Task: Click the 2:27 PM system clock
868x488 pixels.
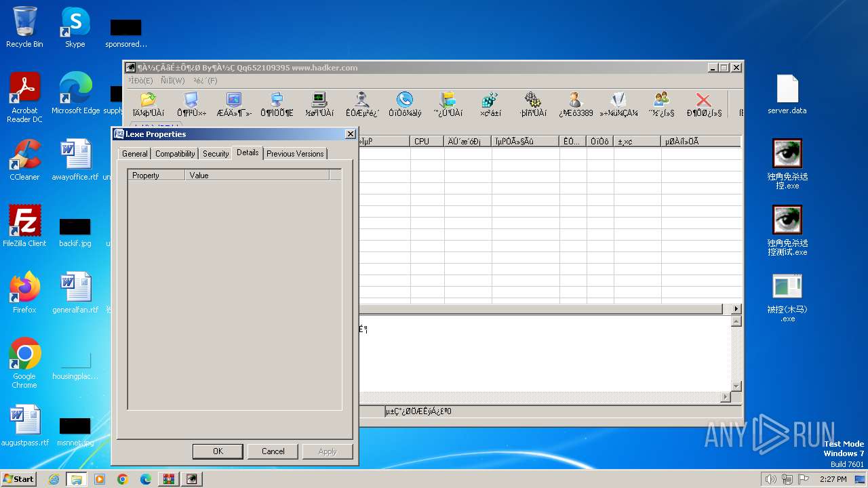Action: pyautogui.click(x=833, y=479)
